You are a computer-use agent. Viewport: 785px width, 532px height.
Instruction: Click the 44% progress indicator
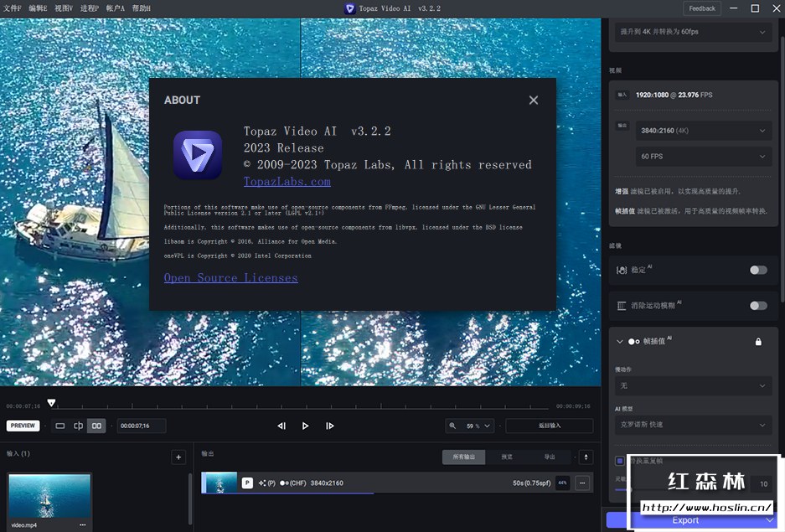[x=562, y=483]
